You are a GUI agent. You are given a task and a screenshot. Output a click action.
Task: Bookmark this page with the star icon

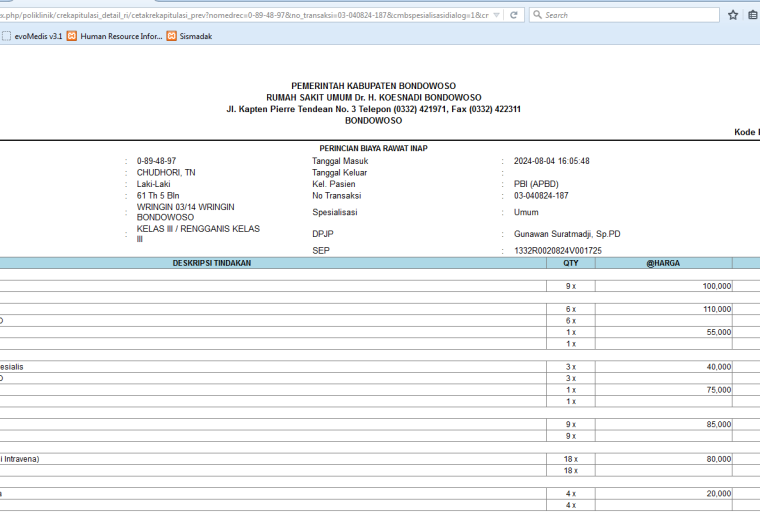733,15
